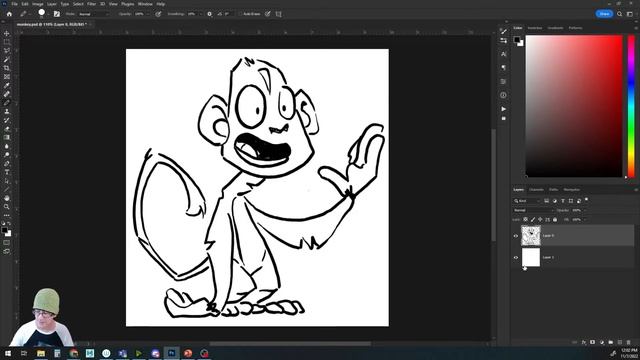The height and width of the screenshot is (360, 640).
Task: Select the Pen tool
Action: point(7,164)
